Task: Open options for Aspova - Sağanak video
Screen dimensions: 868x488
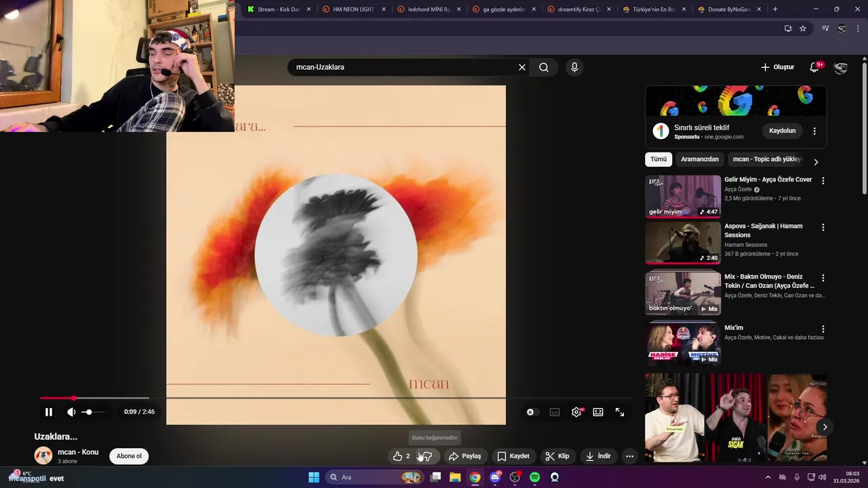Action: [x=823, y=227]
